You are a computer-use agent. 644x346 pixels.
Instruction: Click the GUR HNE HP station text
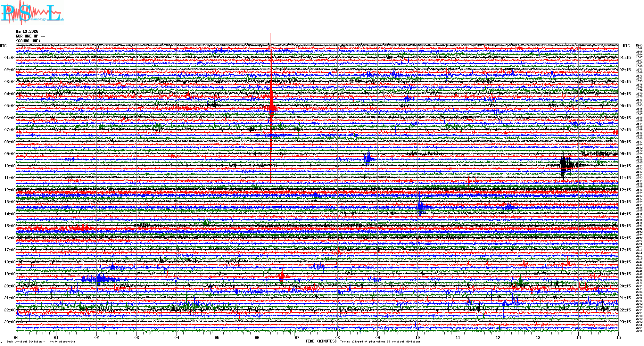pyautogui.click(x=30, y=36)
